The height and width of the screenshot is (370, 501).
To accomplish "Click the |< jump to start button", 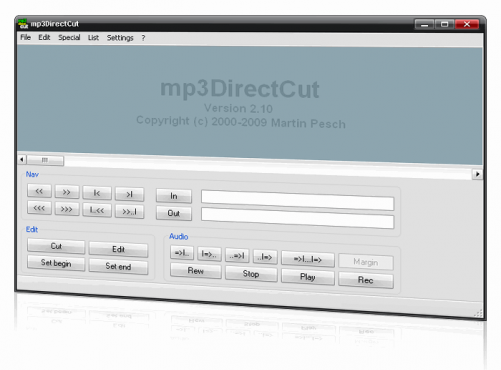I will coord(97,193).
